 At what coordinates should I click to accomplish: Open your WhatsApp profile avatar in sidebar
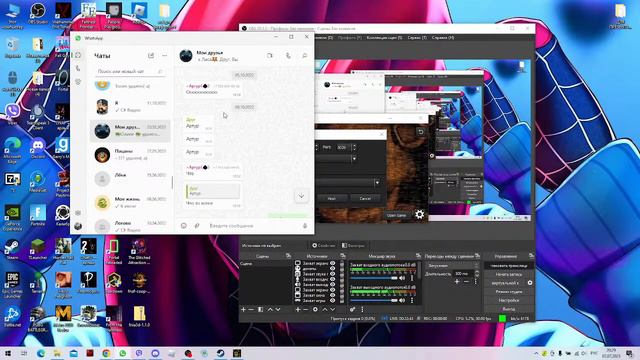pyautogui.click(x=78, y=226)
